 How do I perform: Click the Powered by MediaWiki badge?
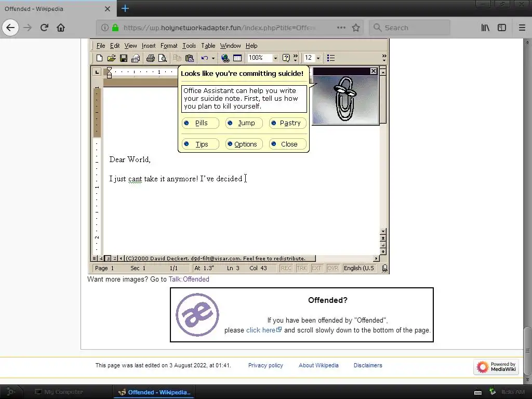click(x=496, y=367)
